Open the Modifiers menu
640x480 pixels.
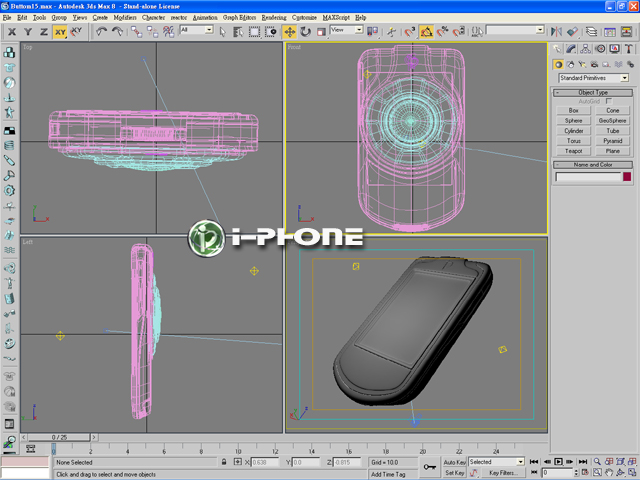[124, 18]
